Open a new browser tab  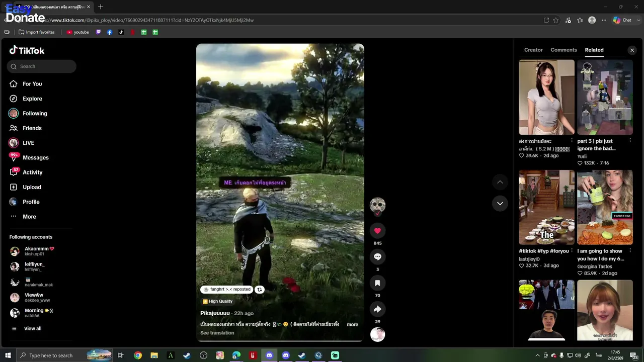[101, 7]
